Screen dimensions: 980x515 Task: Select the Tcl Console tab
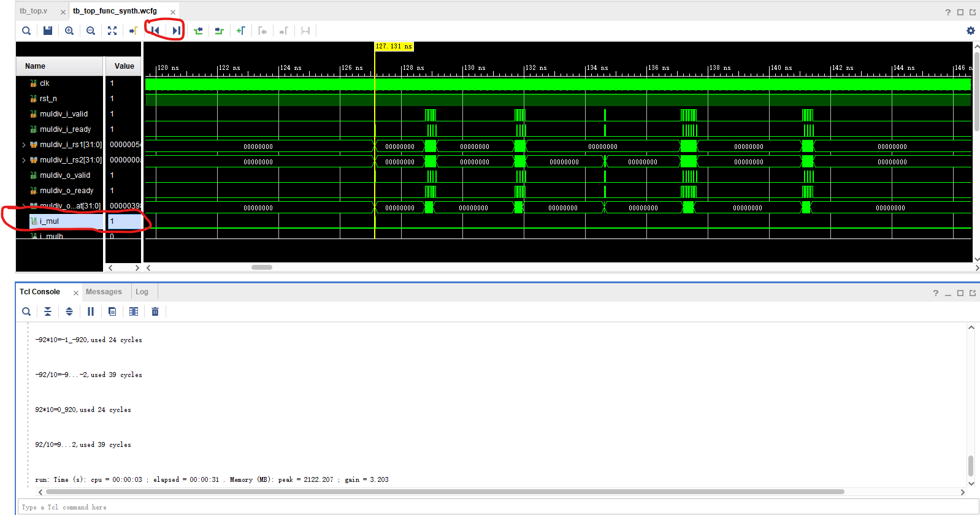click(x=40, y=292)
